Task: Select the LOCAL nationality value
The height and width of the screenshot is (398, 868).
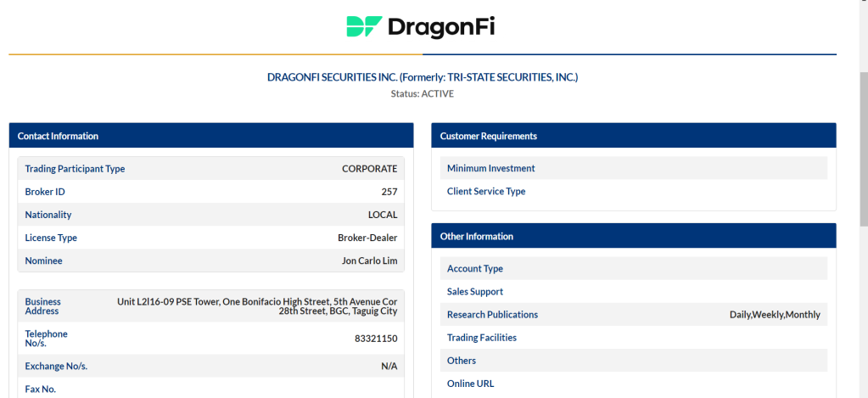Action: click(x=383, y=215)
